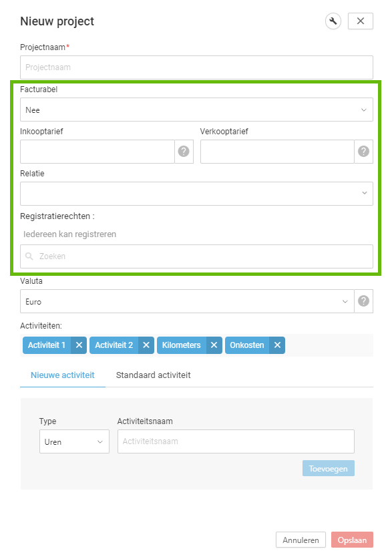Remove the Activiteit 2 tag
The image size is (392, 557).
coord(146,345)
